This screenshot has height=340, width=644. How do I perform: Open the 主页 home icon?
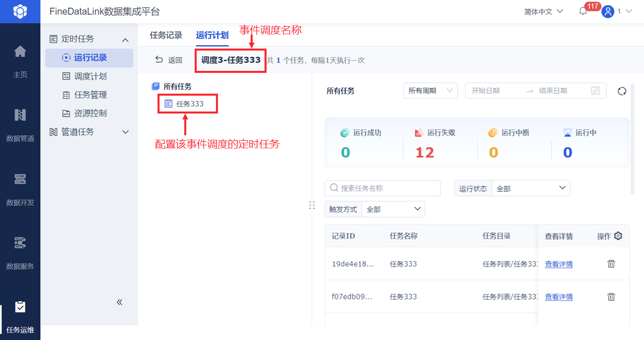20,51
